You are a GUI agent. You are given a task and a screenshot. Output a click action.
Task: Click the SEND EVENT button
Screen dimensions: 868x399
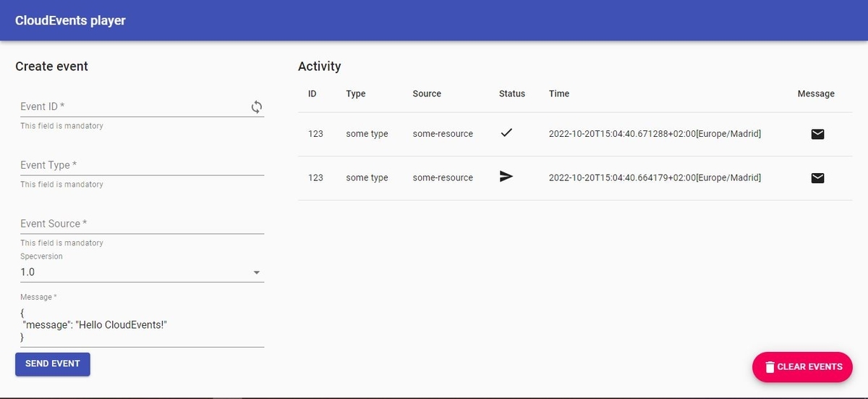click(x=53, y=364)
